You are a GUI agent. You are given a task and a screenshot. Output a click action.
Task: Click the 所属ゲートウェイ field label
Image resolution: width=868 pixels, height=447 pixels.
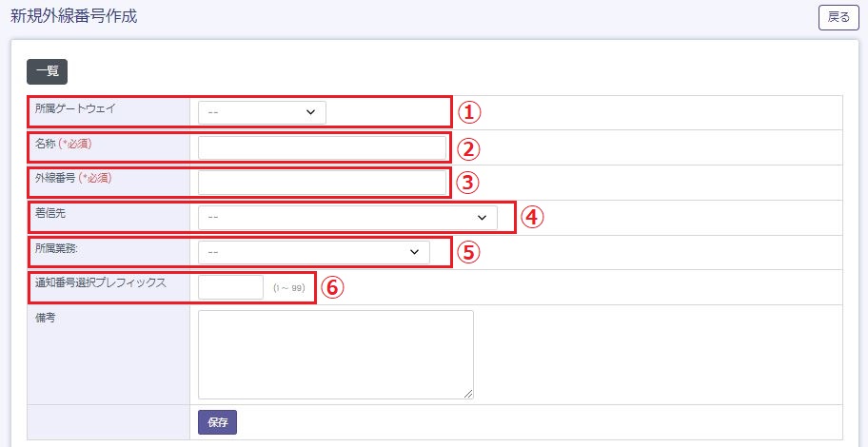click(82, 108)
